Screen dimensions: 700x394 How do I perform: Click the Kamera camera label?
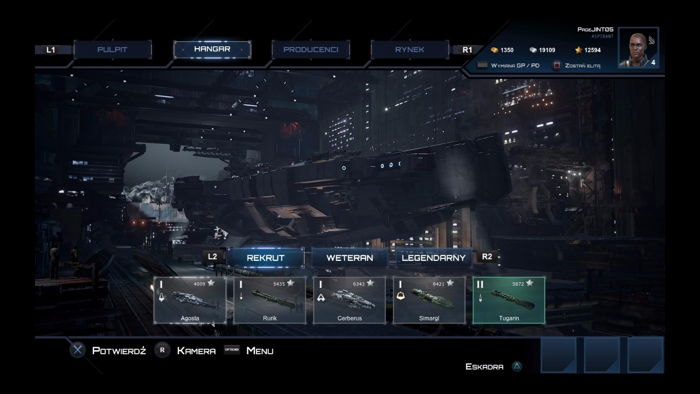point(196,351)
